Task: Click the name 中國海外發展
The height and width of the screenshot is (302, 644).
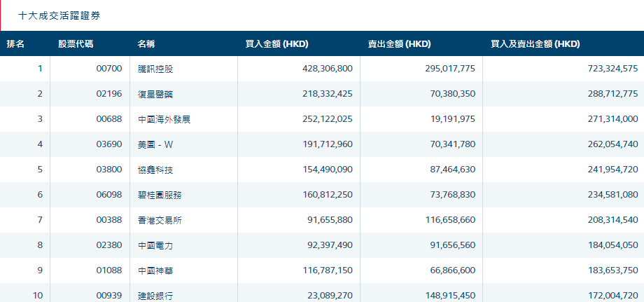Action: coord(164,120)
